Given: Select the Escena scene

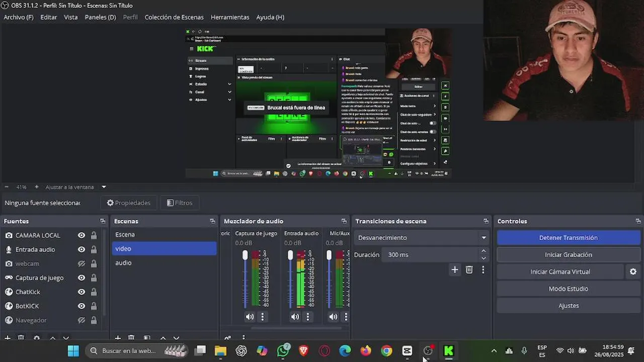Looking at the screenshot, I should [x=164, y=234].
